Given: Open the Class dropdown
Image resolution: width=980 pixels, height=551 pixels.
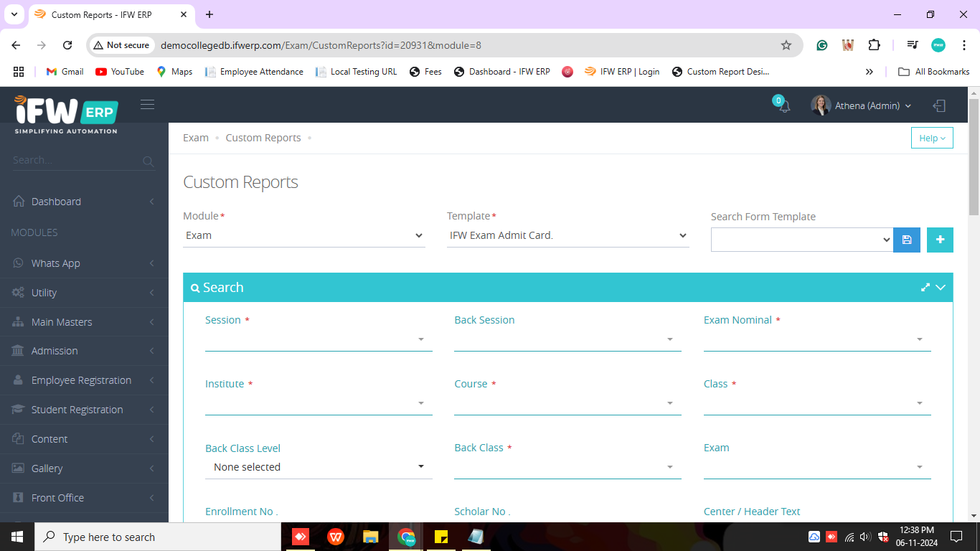Looking at the screenshot, I should (817, 403).
